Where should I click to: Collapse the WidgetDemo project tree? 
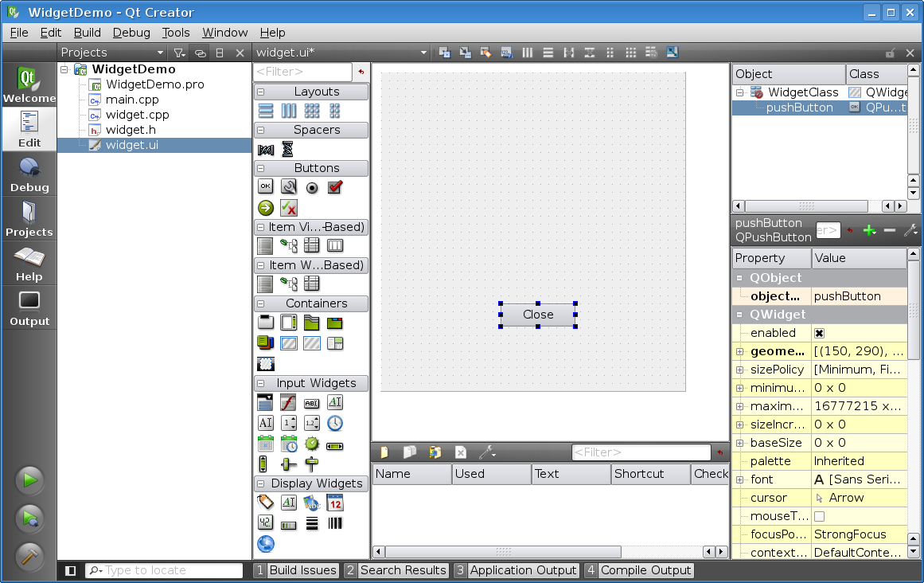pos(64,69)
